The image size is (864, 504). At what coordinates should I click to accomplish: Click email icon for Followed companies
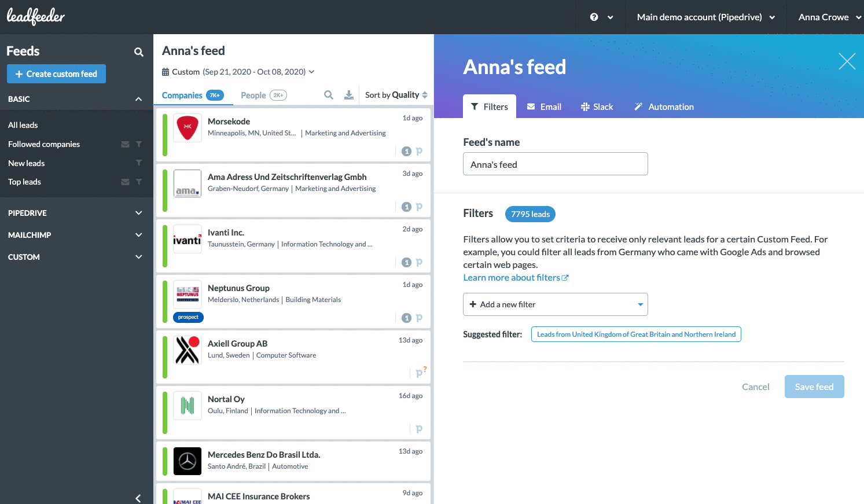(125, 144)
